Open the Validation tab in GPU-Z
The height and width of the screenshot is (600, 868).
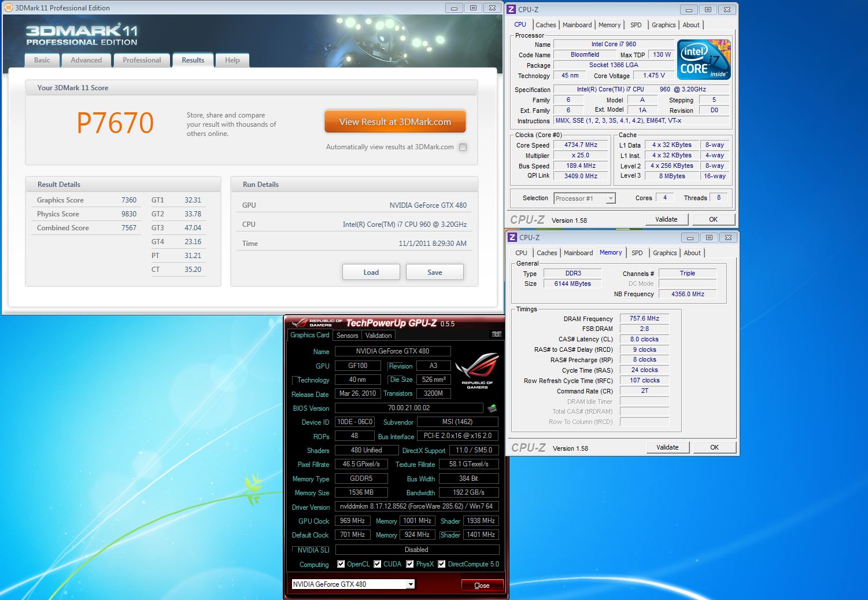379,336
